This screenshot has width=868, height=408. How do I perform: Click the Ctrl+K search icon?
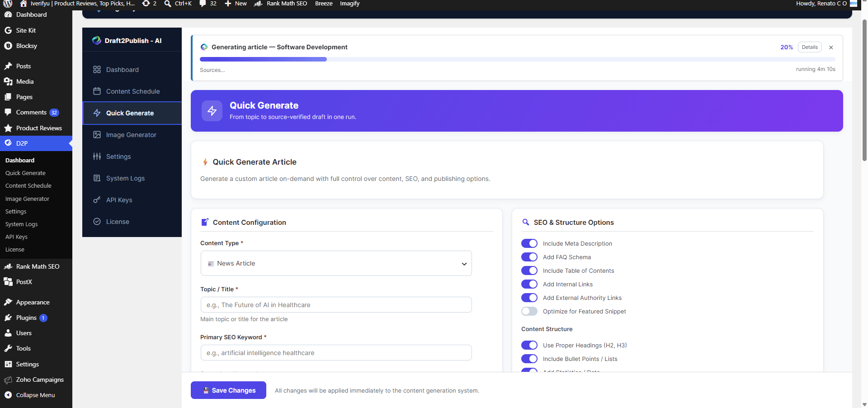tap(167, 4)
